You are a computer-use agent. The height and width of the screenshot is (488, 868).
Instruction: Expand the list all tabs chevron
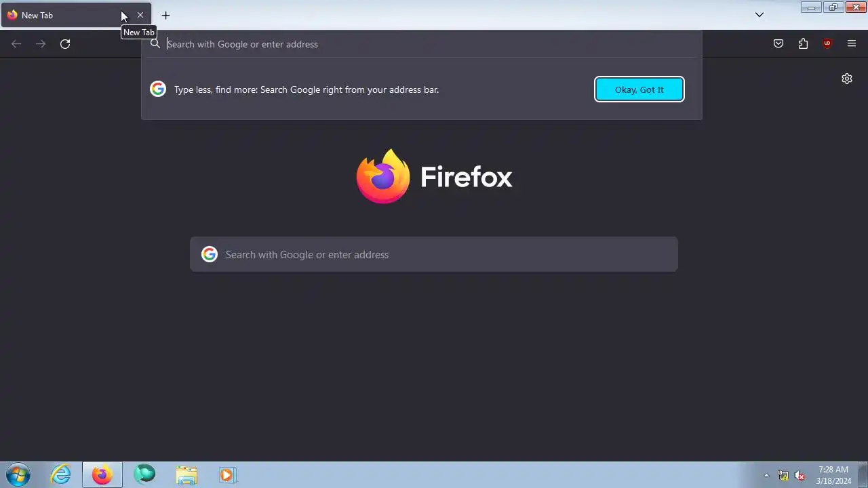(x=759, y=15)
